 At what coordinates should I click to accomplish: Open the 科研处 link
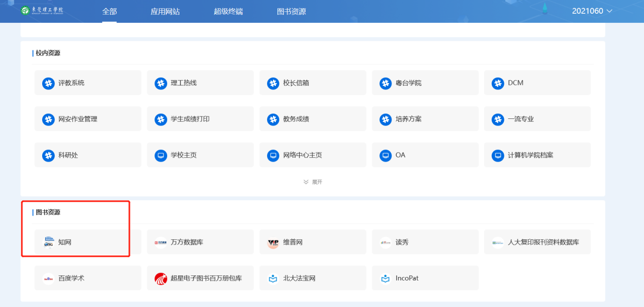point(88,155)
